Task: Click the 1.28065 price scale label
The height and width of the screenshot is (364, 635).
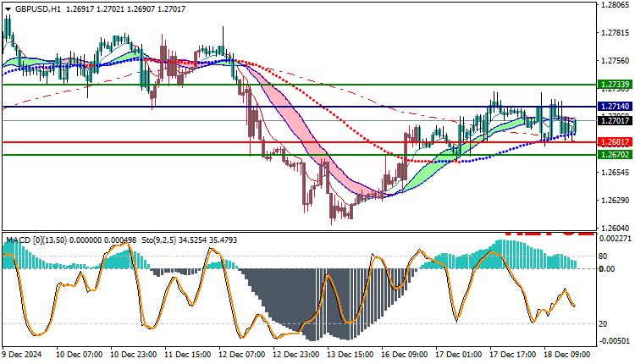Action: coord(616,5)
